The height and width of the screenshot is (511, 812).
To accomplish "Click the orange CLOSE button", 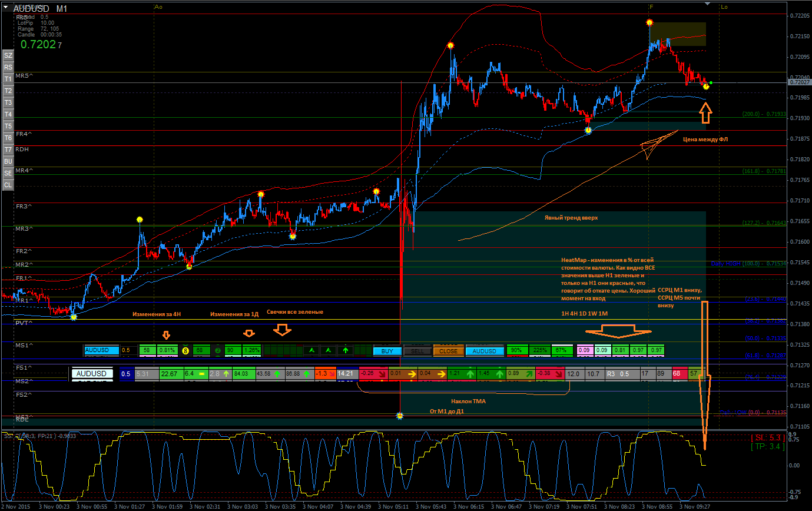I will 448,351.
